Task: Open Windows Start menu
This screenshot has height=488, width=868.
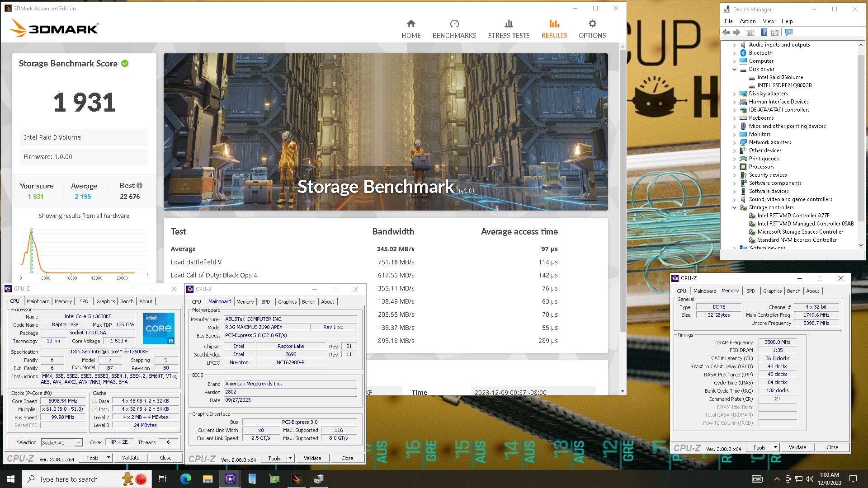Action: (x=11, y=479)
